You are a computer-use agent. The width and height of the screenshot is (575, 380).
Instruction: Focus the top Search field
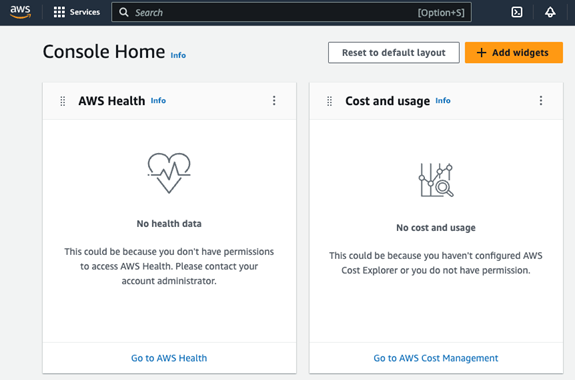pyautogui.click(x=291, y=12)
